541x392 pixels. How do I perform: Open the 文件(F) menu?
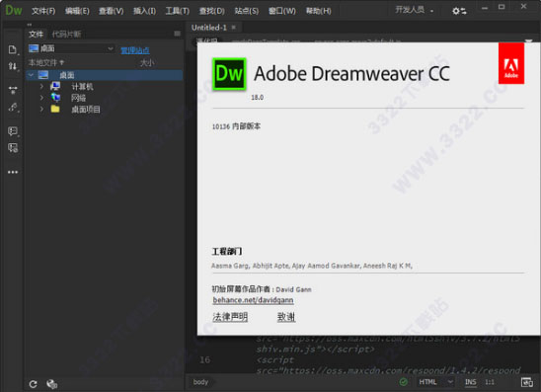click(43, 11)
